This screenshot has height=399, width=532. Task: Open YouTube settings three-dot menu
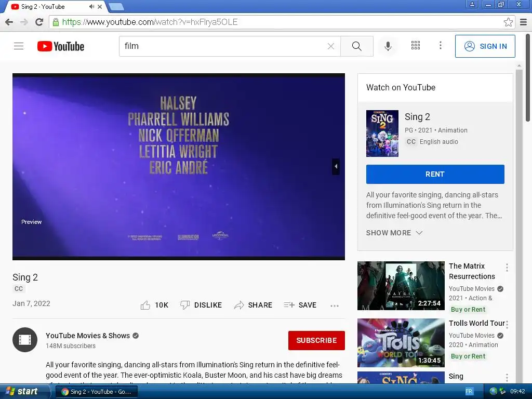(x=441, y=46)
